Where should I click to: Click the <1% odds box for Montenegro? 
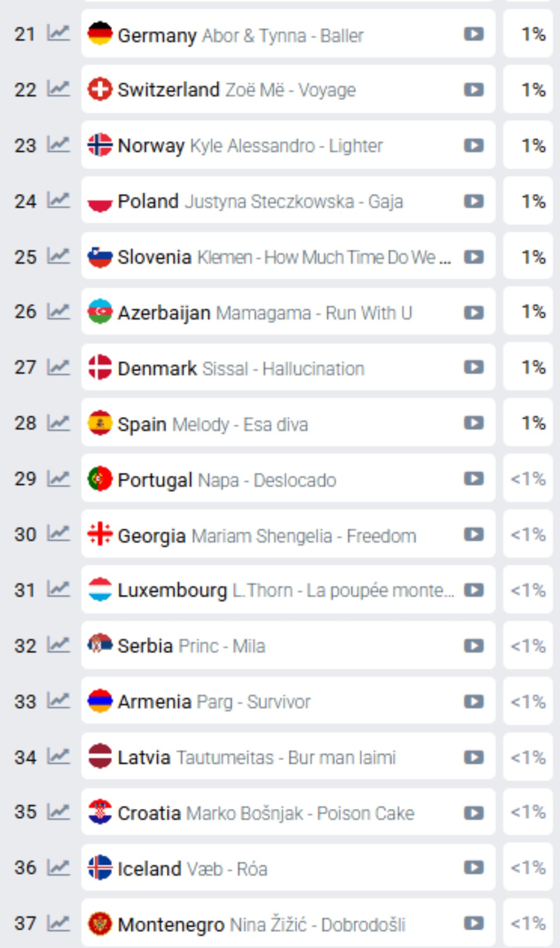pyautogui.click(x=528, y=924)
